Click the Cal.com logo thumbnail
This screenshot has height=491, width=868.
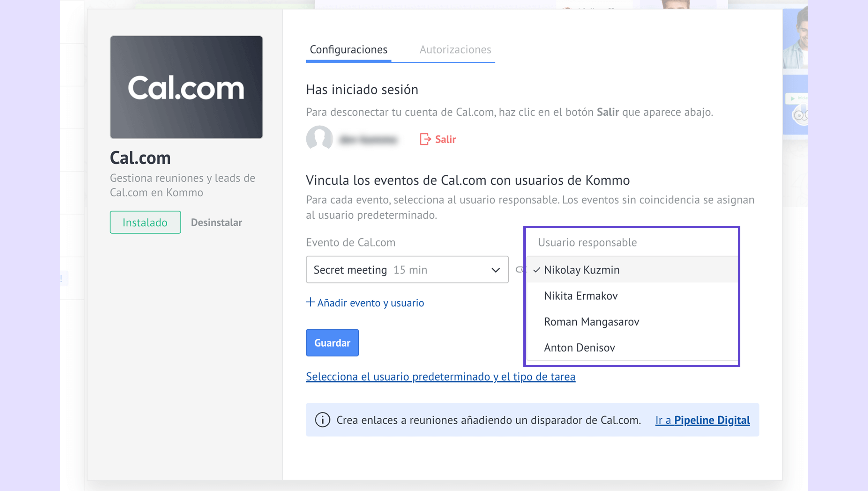pyautogui.click(x=186, y=87)
